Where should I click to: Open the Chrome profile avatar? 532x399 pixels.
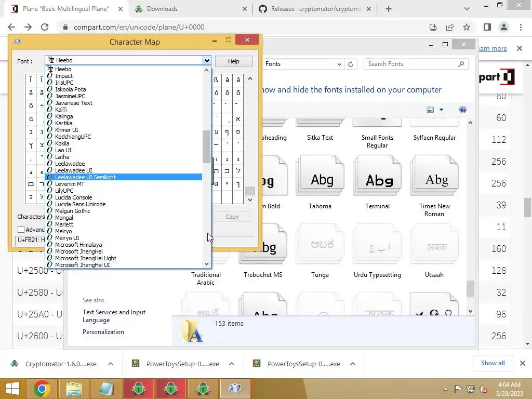click(x=504, y=27)
